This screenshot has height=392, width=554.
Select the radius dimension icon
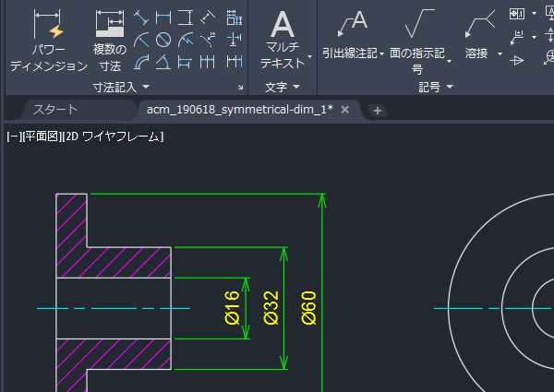(x=141, y=40)
